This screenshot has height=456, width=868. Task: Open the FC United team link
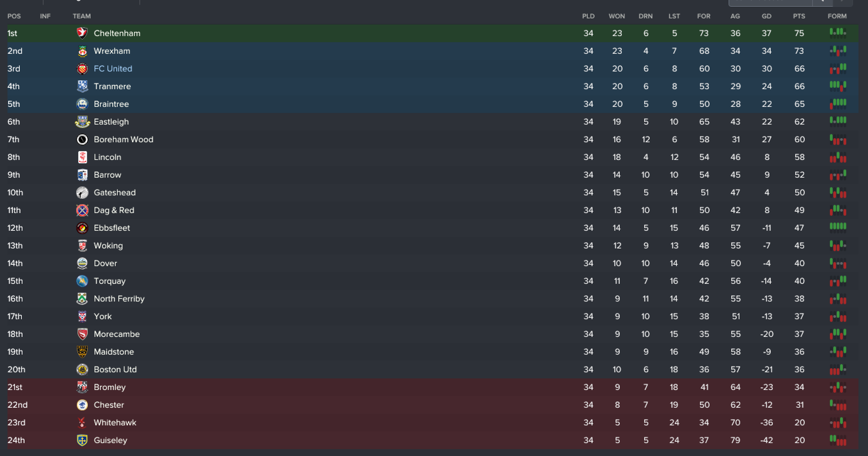coord(113,68)
